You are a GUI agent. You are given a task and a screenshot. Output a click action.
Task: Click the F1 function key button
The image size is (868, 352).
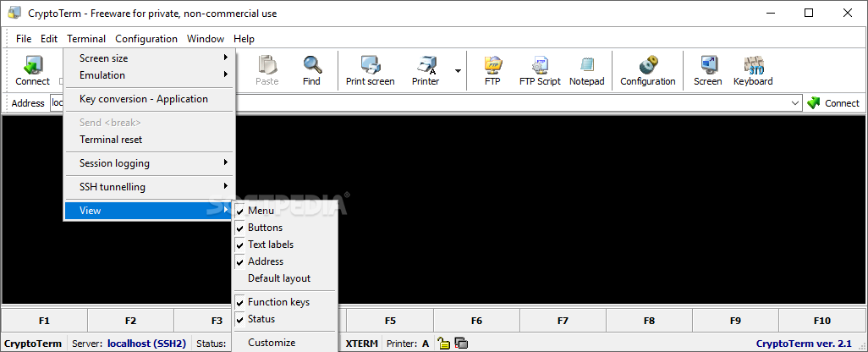[44, 321]
